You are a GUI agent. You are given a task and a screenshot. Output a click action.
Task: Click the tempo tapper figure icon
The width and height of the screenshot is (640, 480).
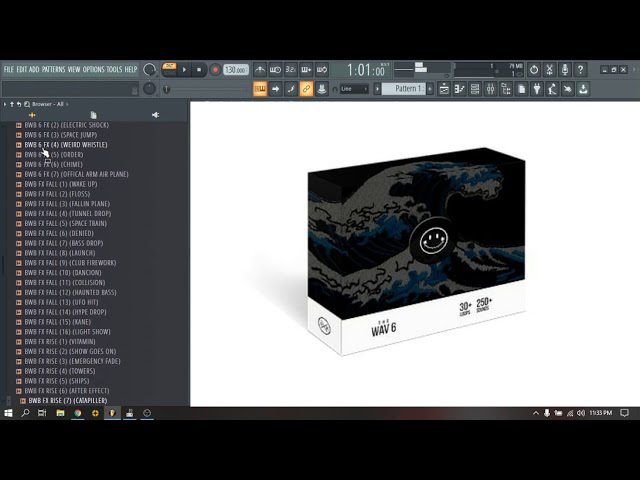click(x=552, y=89)
